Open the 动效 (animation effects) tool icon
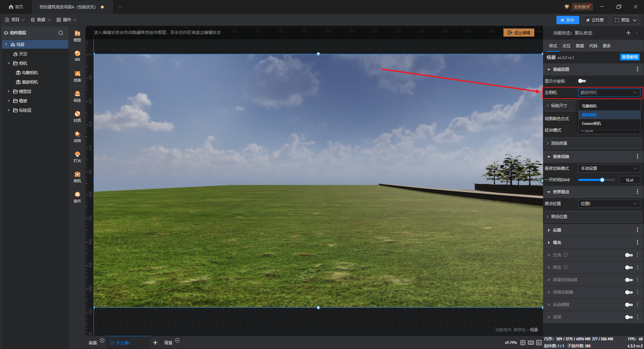Viewport: 644px width, 349px height. point(77,136)
